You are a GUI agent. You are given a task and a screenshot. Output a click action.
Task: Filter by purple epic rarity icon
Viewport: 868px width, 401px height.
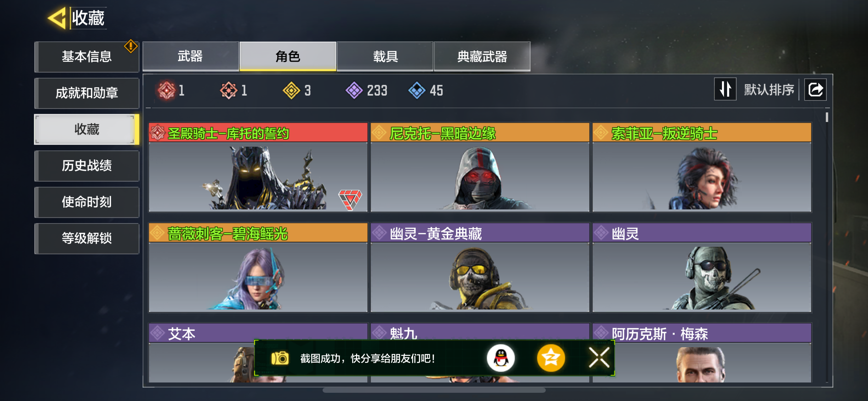(x=354, y=90)
